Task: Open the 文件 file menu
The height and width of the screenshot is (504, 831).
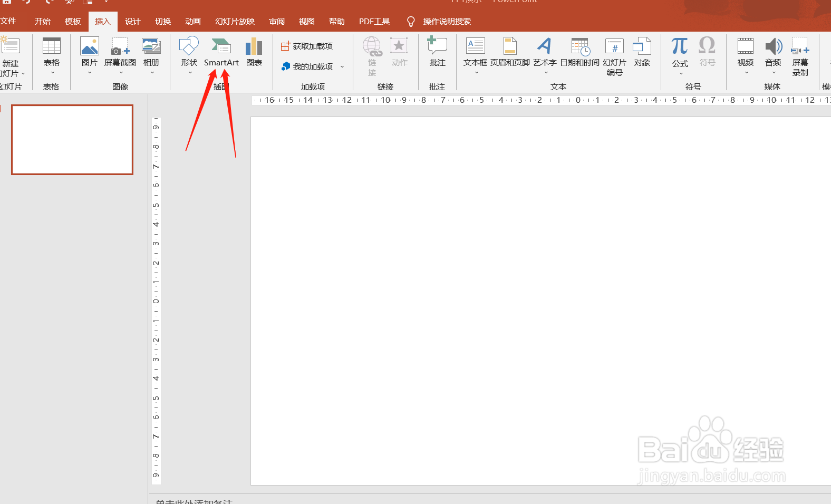Action: 8,21
